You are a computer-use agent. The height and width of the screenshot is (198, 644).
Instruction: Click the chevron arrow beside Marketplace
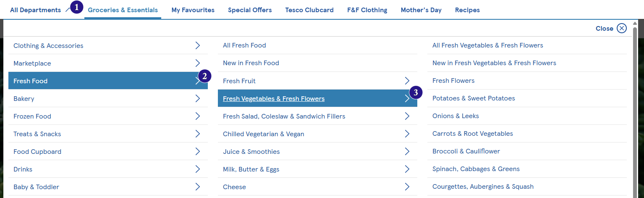pyautogui.click(x=198, y=63)
